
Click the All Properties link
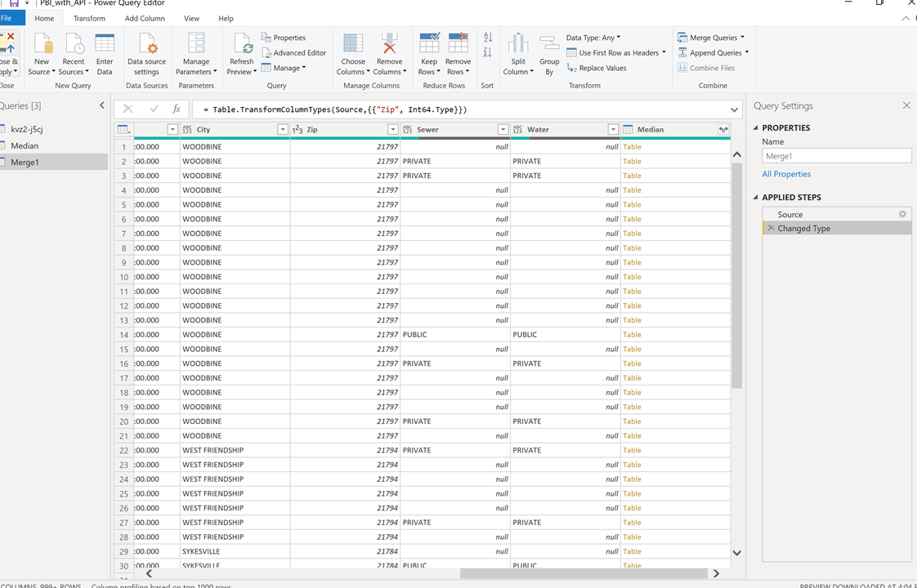pyautogui.click(x=786, y=174)
